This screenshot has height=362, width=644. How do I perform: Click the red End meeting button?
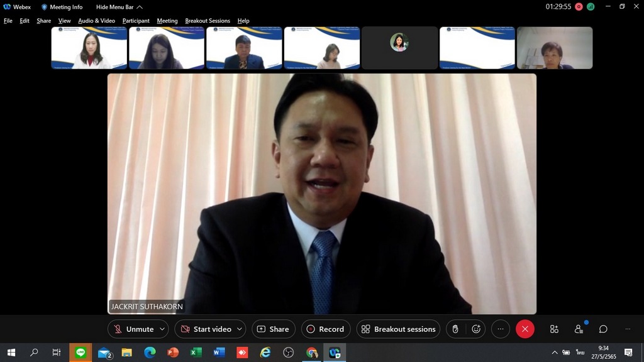click(525, 329)
